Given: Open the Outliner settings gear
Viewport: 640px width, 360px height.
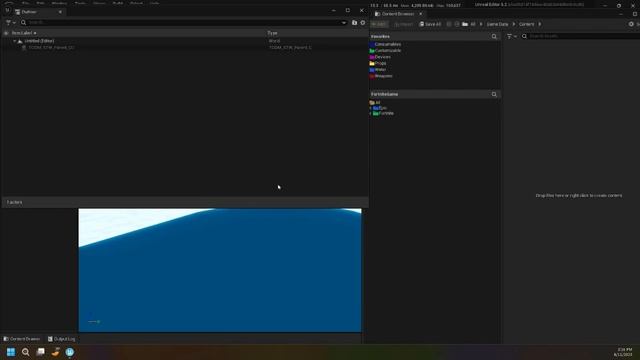Looking at the screenshot, I should tap(363, 23).
